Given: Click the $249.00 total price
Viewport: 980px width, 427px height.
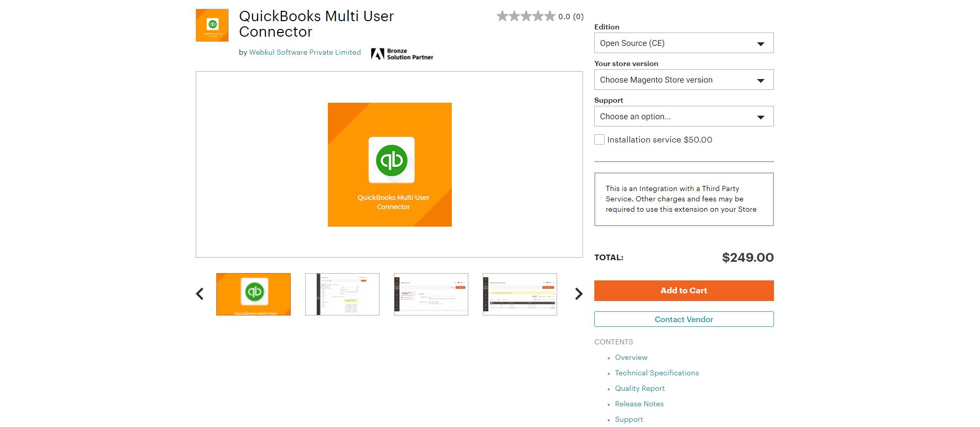Looking at the screenshot, I should click(x=748, y=257).
